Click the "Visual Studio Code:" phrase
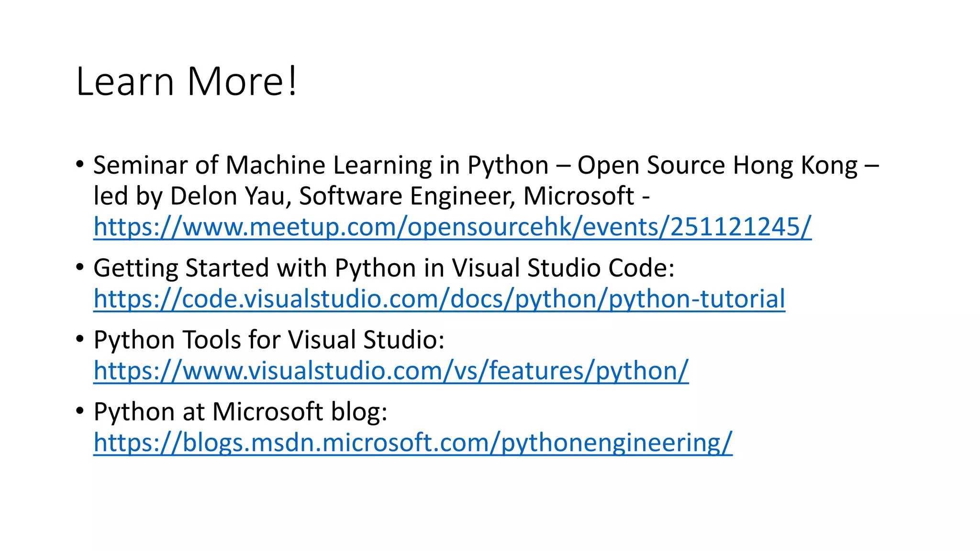The width and height of the screenshot is (980, 551). 563,268
